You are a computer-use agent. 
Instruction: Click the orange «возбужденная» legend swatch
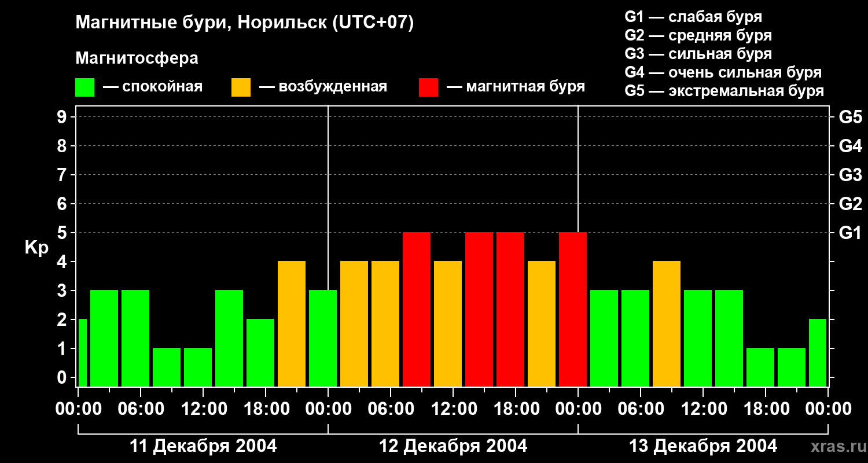[x=241, y=87]
